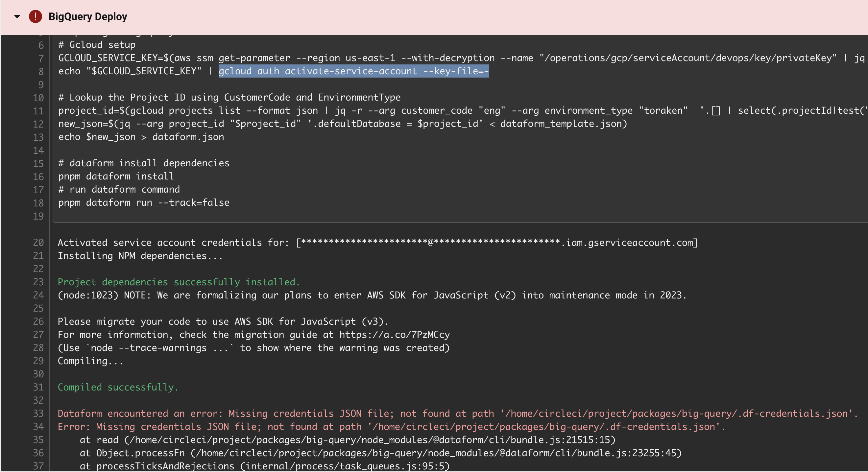The height and width of the screenshot is (472, 868).
Task: Click the '# Gcloud setup' comment line
Action: click(x=97, y=45)
